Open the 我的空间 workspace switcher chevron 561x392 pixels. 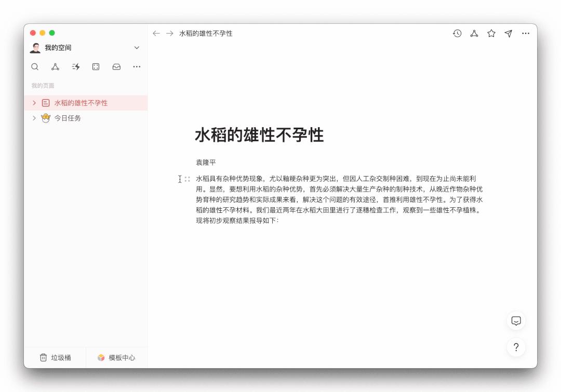pos(137,47)
